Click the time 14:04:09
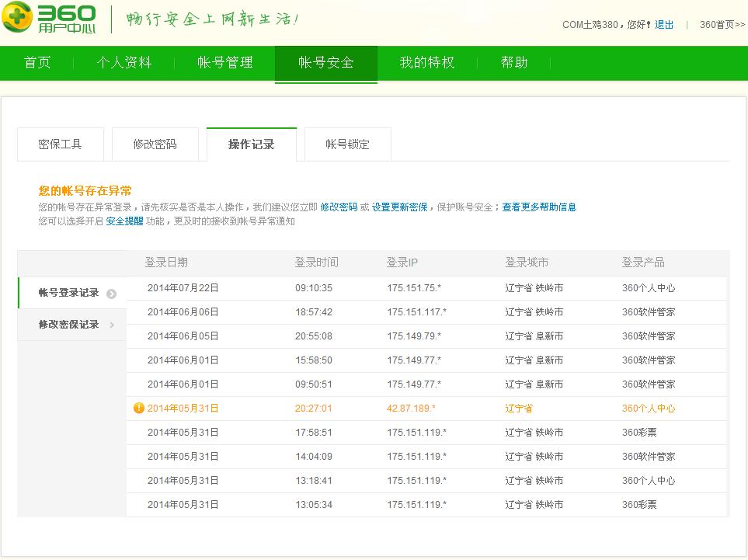The height and width of the screenshot is (560, 748). [x=314, y=457]
